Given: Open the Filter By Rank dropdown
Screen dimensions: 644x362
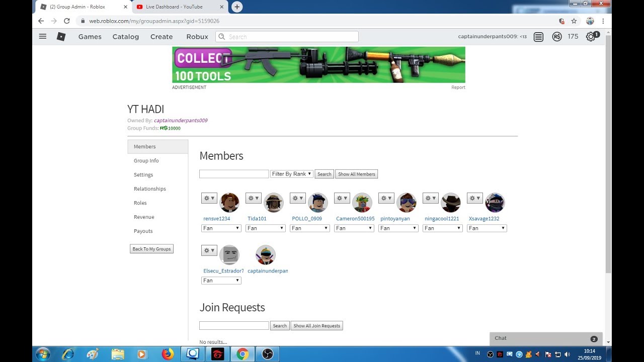Looking at the screenshot, I should (292, 174).
